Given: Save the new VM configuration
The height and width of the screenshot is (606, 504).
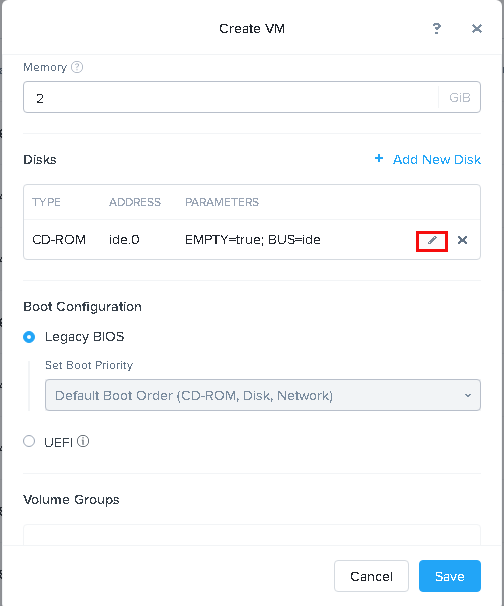Looking at the screenshot, I should (450, 576).
